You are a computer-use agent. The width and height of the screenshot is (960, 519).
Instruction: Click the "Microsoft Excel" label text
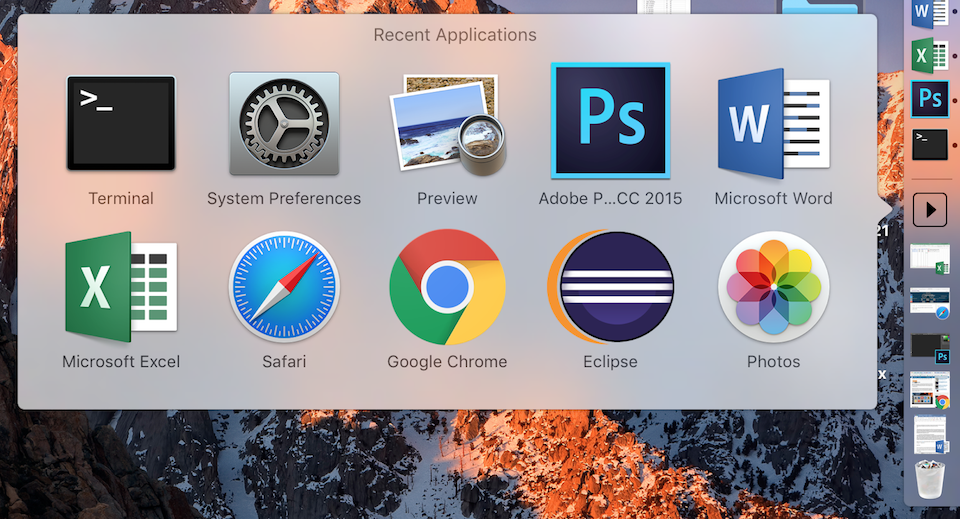(x=121, y=362)
